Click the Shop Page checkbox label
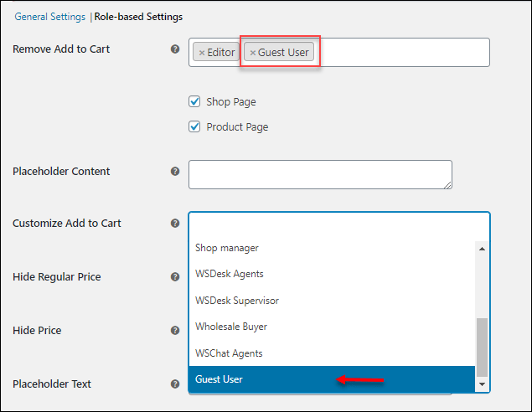The image size is (532, 412). point(231,101)
